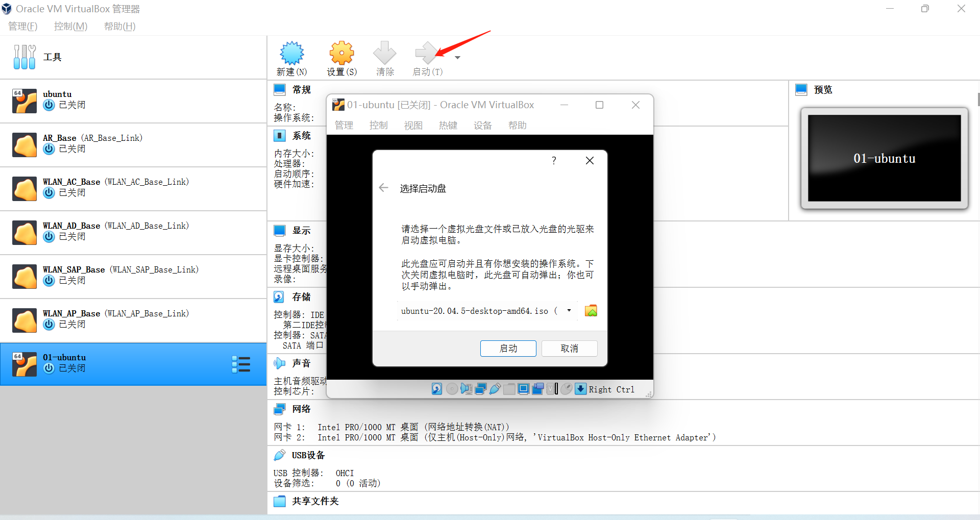This screenshot has height=520, width=980.
Task: Maximize the 01-ubuntu VM window
Action: (x=600, y=105)
